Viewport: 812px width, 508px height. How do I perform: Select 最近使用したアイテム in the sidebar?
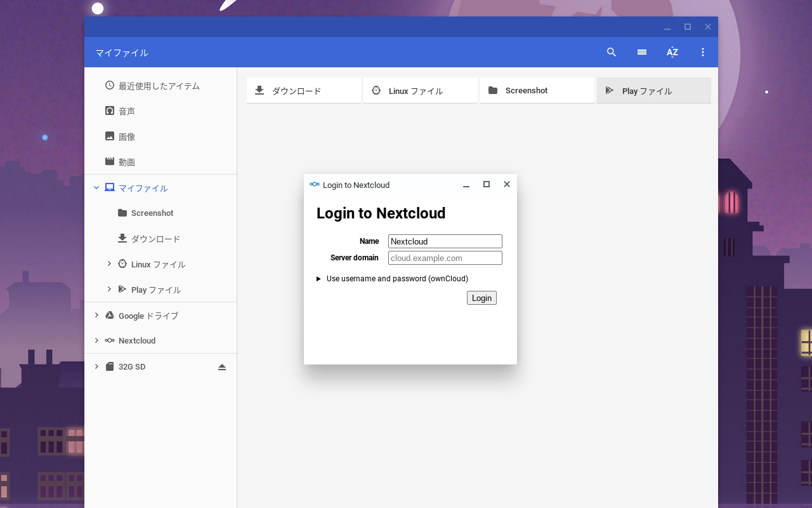pos(159,86)
